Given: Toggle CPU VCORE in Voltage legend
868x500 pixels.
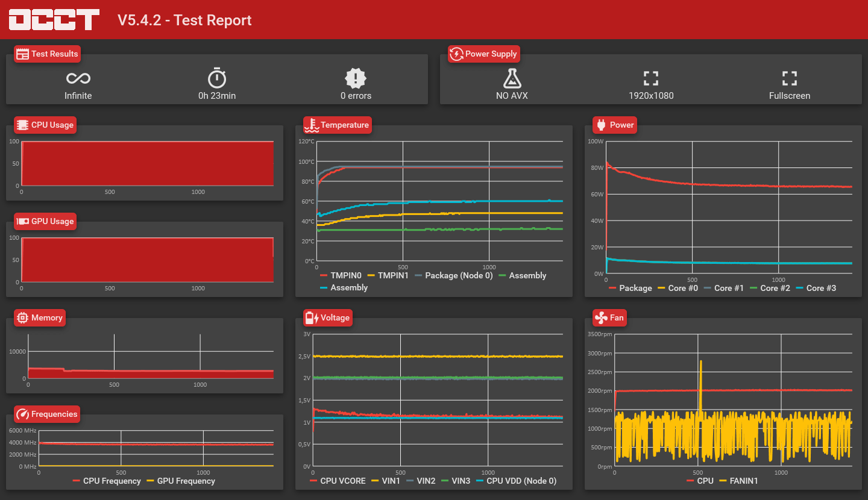Looking at the screenshot, I should (338, 481).
